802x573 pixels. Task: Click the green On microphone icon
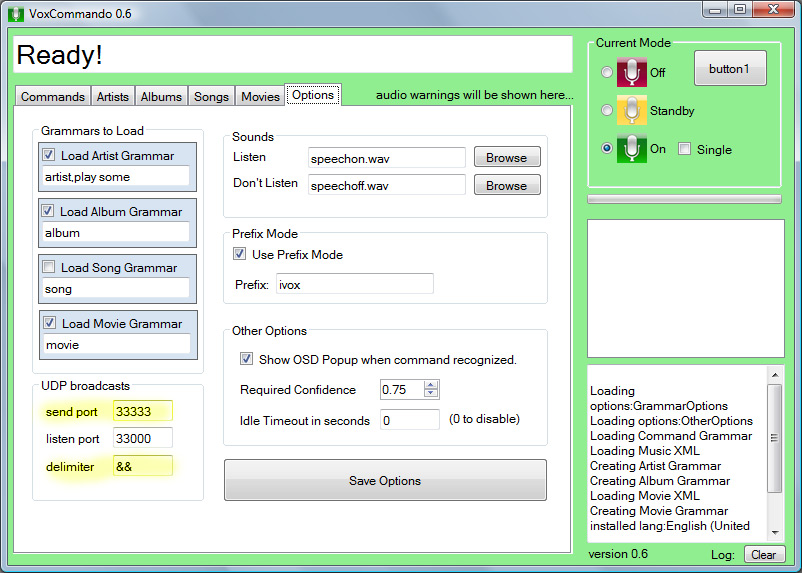632,148
